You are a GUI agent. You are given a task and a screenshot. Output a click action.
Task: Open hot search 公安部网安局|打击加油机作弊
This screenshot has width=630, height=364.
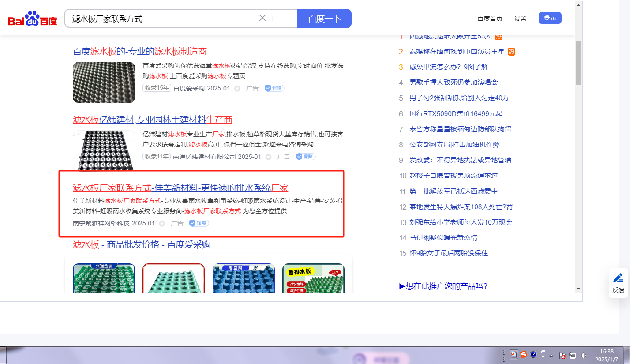click(x=455, y=145)
